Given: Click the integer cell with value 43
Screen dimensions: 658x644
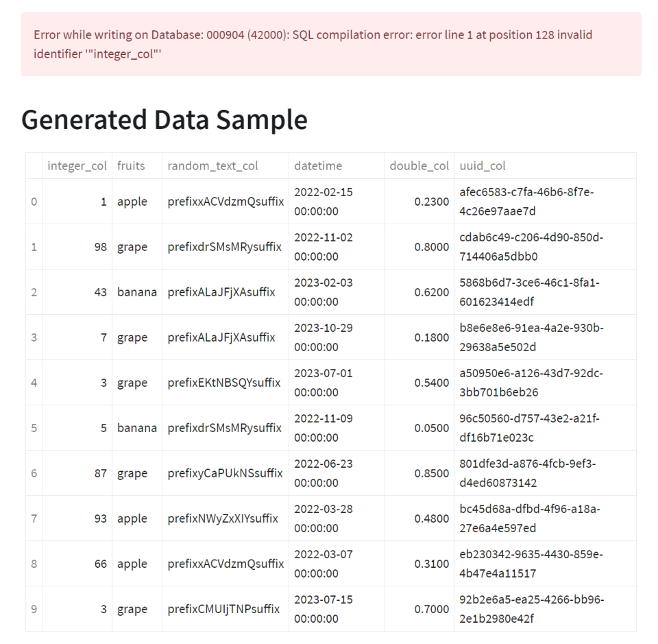Looking at the screenshot, I should tap(100, 292).
